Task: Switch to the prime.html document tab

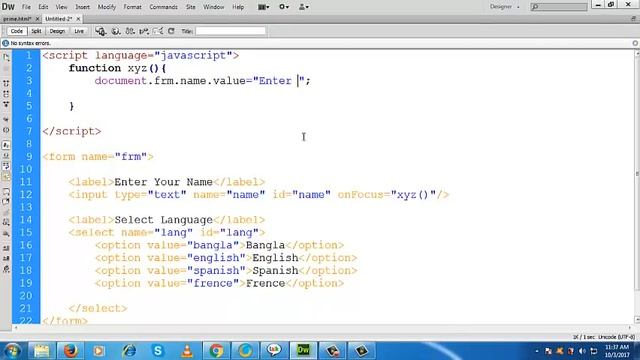Action: point(17,19)
